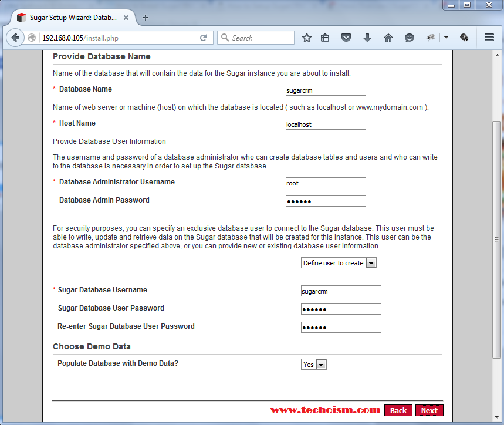Viewport: 504px width, 425px height.
Task: Click the Host Name input field
Action: (326, 124)
